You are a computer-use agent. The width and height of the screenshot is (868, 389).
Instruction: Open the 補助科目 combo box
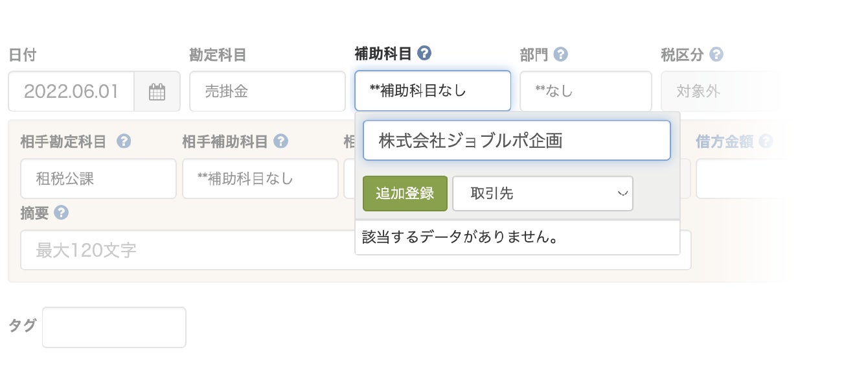tap(432, 91)
